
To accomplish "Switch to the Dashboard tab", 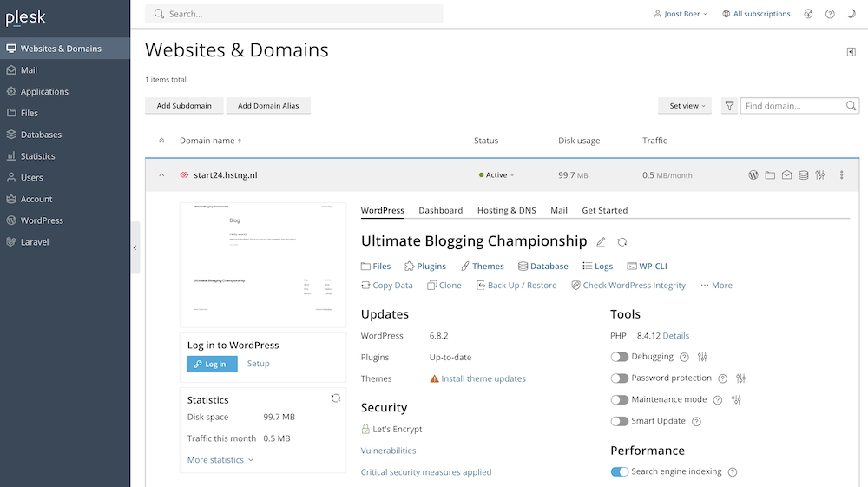I will coord(441,210).
